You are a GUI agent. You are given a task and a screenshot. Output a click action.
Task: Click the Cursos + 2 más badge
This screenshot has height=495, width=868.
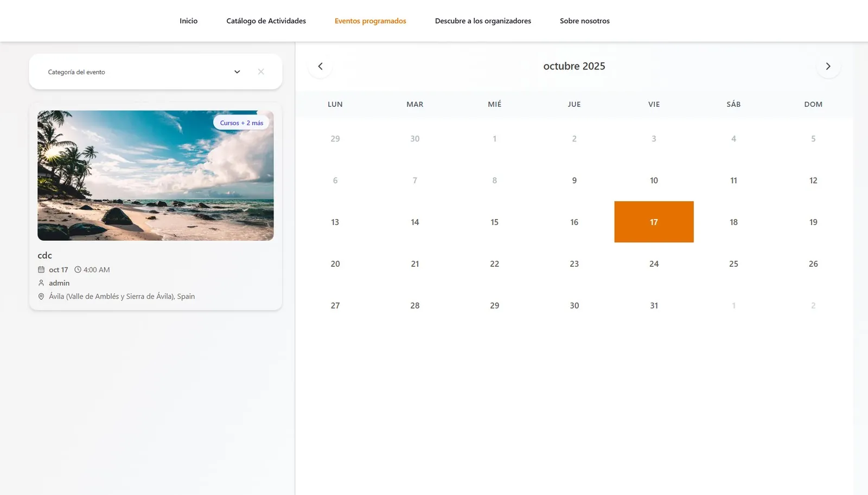pos(241,123)
